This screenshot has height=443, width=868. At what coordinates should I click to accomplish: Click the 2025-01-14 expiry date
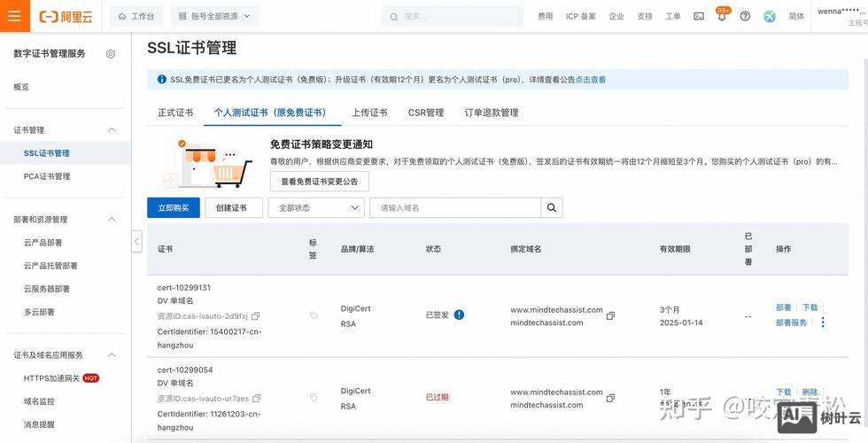[x=681, y=323]
